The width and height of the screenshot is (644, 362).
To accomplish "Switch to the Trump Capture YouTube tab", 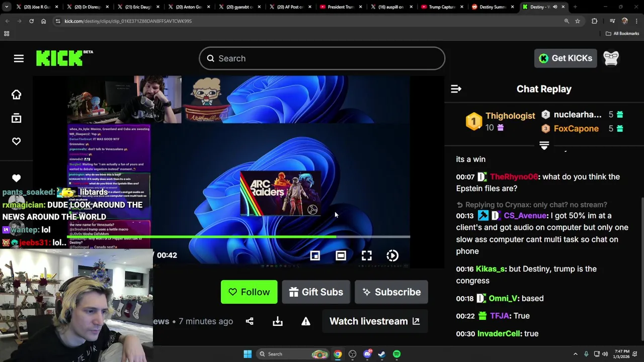I will point(442,7).
